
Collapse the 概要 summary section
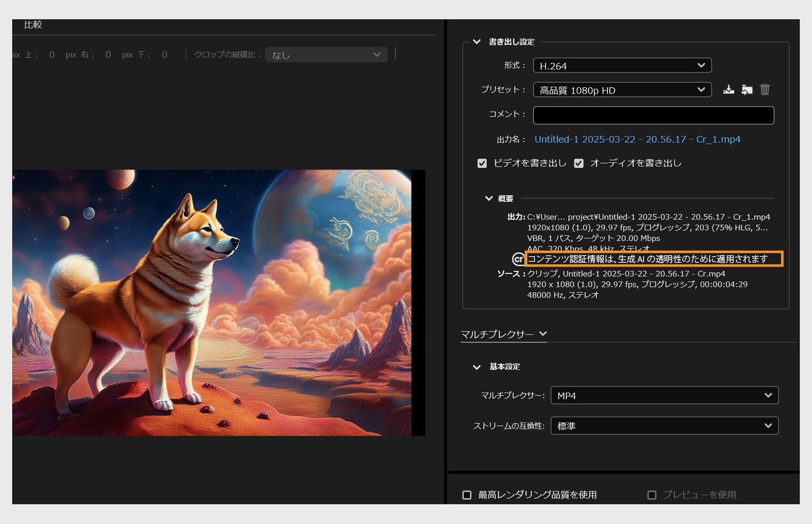[x=488, y=198]
